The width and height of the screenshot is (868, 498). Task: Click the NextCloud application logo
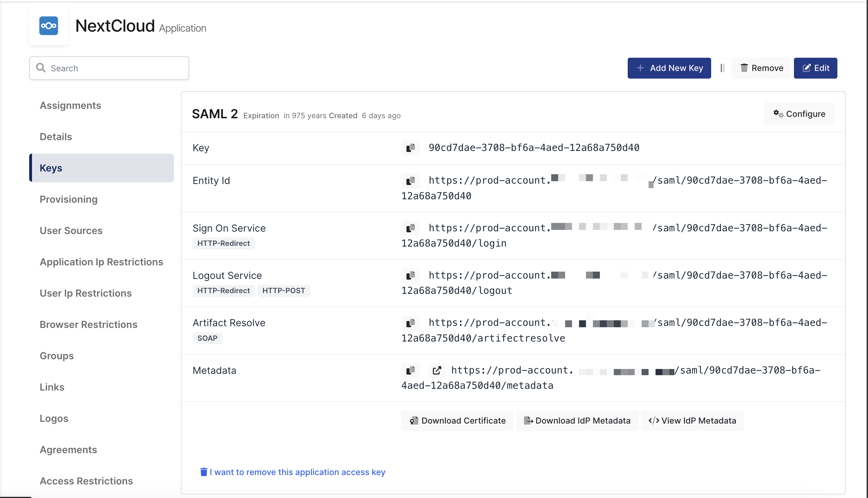coord(49,26)
